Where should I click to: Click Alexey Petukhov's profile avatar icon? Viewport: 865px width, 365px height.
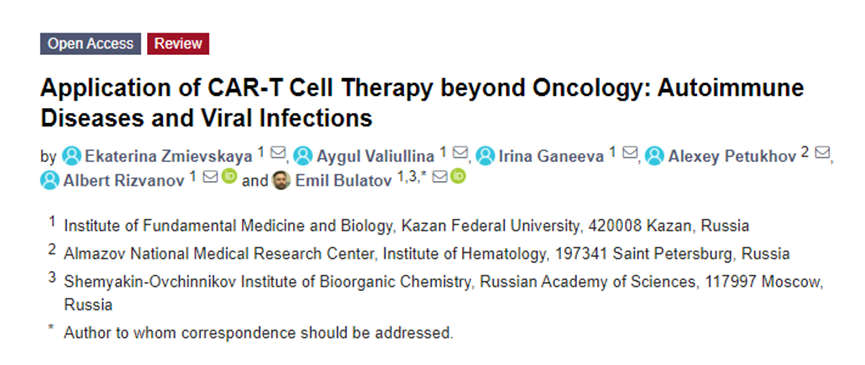tap(655, 157)
